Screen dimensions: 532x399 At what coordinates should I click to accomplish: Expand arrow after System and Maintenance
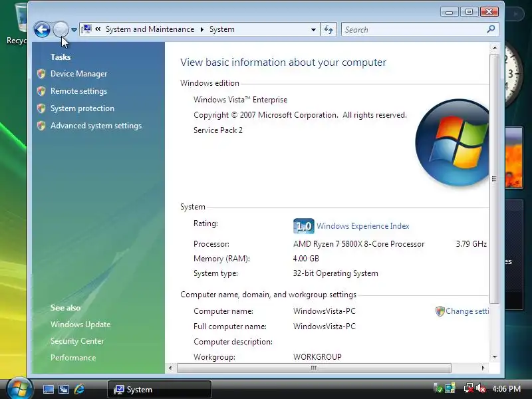(x=202, y=29)
